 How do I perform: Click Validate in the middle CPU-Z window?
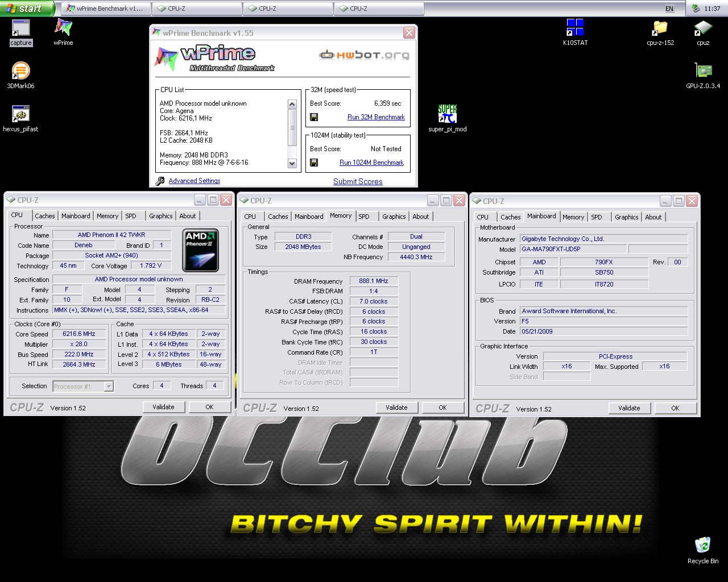tap(396, 408)
